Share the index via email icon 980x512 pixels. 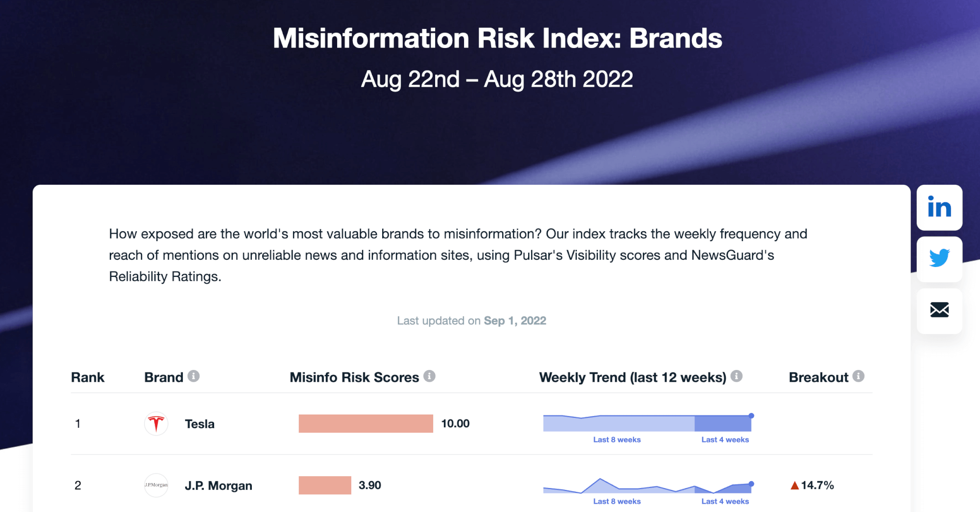(x=939, y=310)
